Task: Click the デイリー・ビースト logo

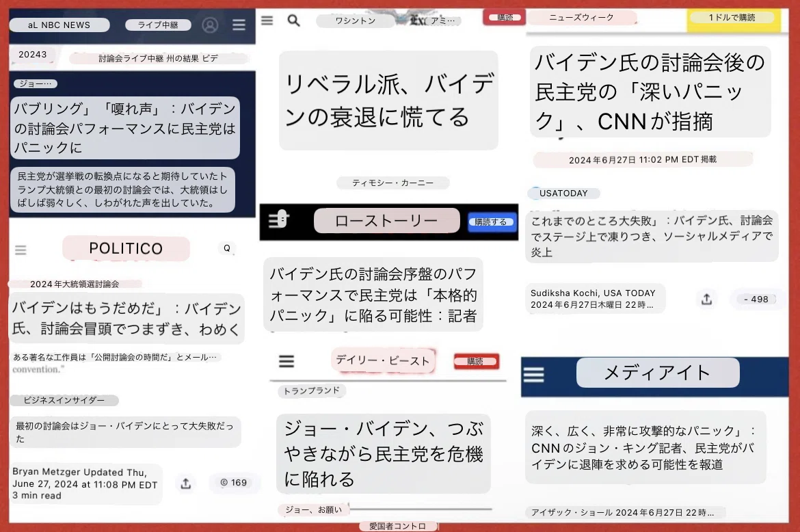Action: (x=383, y=360)
